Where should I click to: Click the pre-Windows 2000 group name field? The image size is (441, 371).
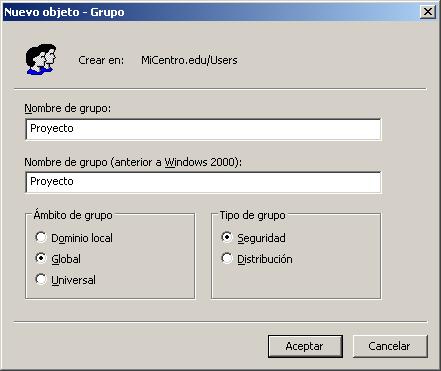(203, 182)
